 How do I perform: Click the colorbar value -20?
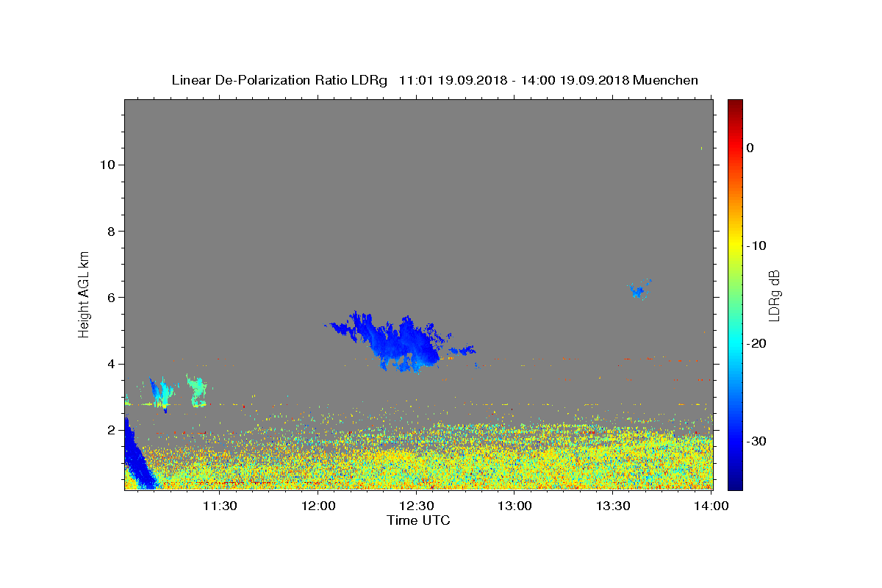coord(756,343)
